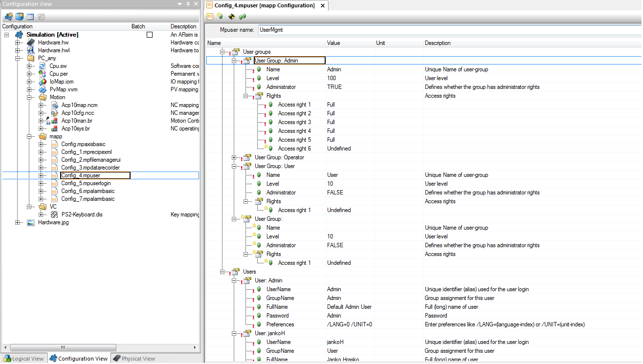Screen dimensions: 643x364
Task: Click the Cpu.sw file icon
Action: click(42, 66)
